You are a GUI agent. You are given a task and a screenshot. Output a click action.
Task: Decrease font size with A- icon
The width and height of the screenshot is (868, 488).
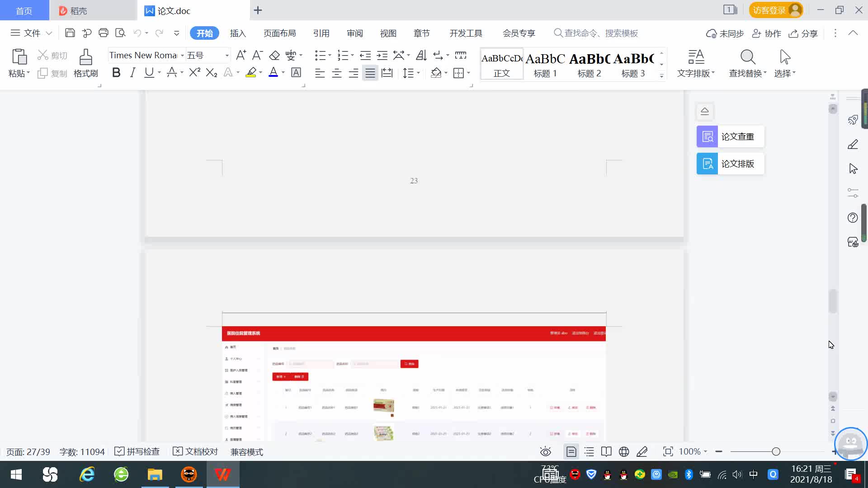click(257, 55)
